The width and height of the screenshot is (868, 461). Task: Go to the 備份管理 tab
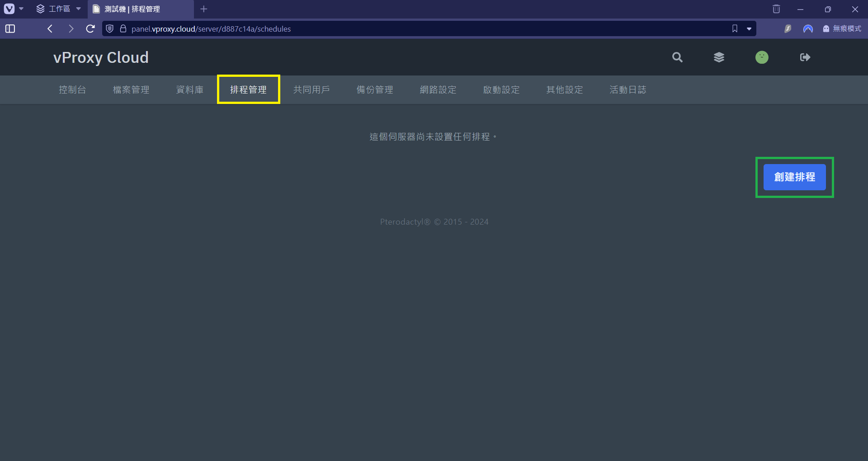(x=375, y=90)
